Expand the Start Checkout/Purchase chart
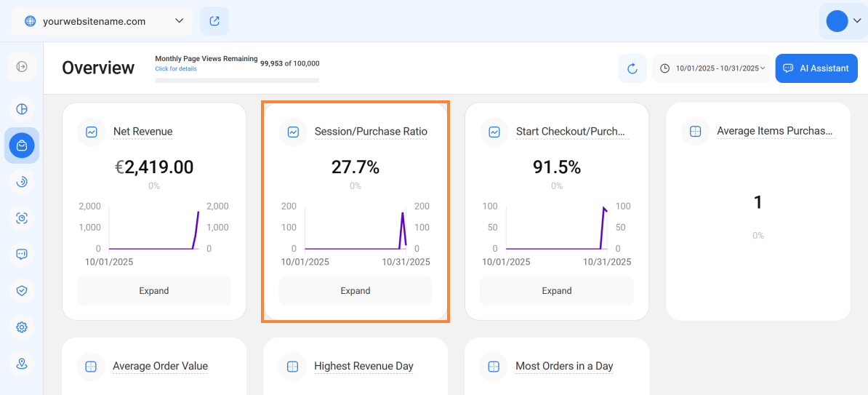Screen dimensions: 868x395 (x=557, y=291)
